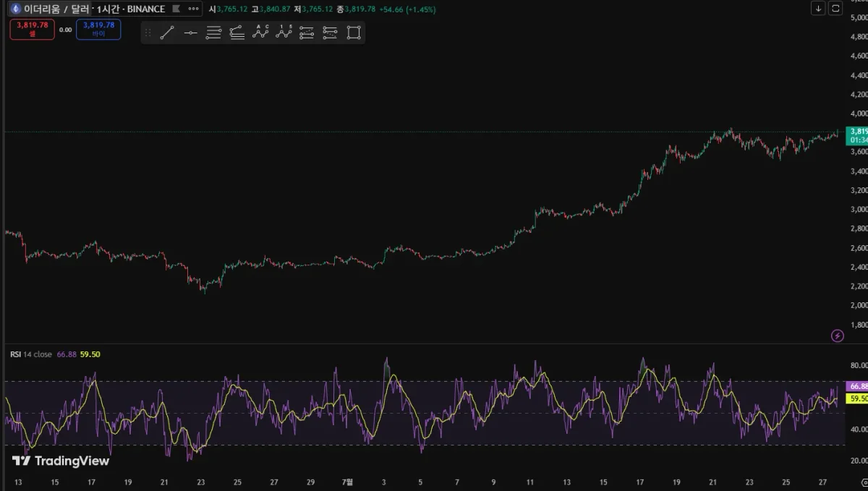Click the 3,000 price axis label
868x491 pixels.
pos(859,210)
